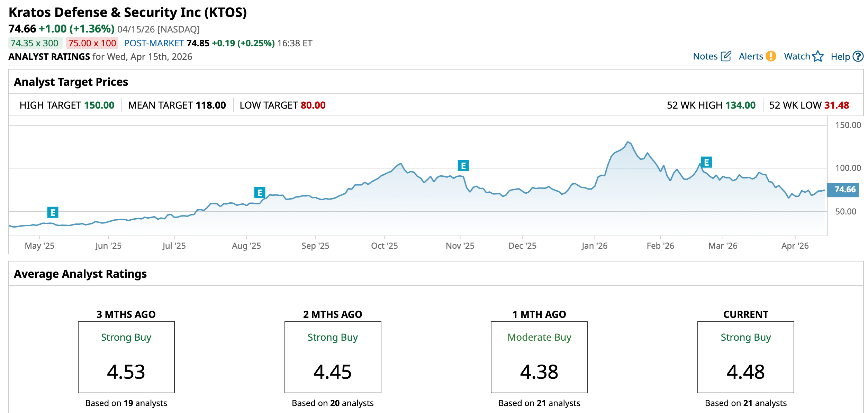Image resolution: width=868 pixels, height=413 pixels.
Task: Click the earnings E marker near May '25
Action: pos(53,212)
